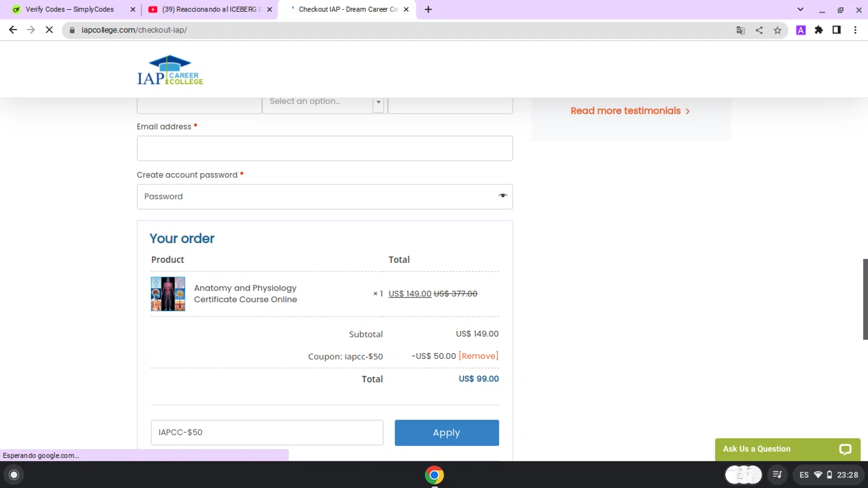Click the tab search chevron

click(800, 9)
